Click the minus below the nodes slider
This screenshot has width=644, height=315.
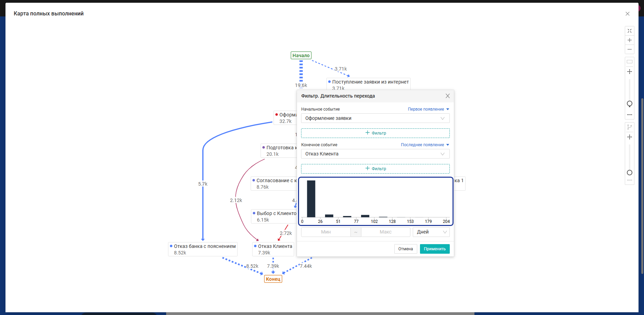(x=630, y=115)
